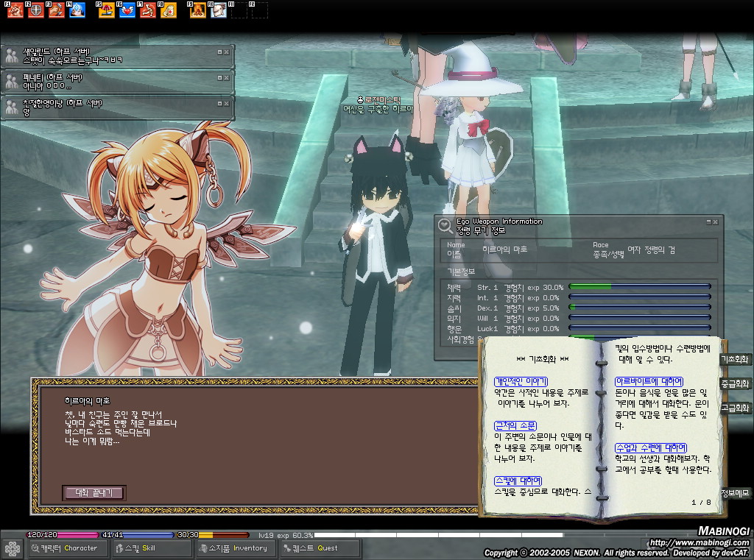This screenshot has width=754, height=560.
Task: Click the Int. exp 0.0% progress bar
Action: pyautogui.click(x=640, y=297)
